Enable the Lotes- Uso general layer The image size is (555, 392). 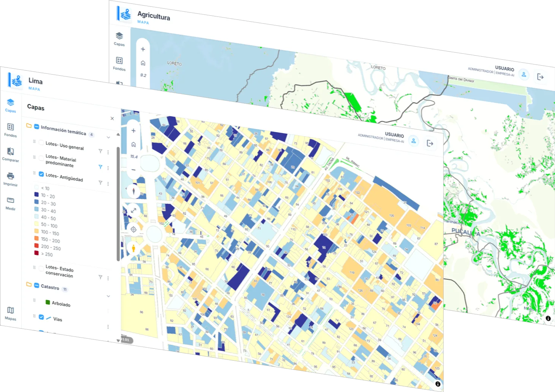[x=41, y=142]
